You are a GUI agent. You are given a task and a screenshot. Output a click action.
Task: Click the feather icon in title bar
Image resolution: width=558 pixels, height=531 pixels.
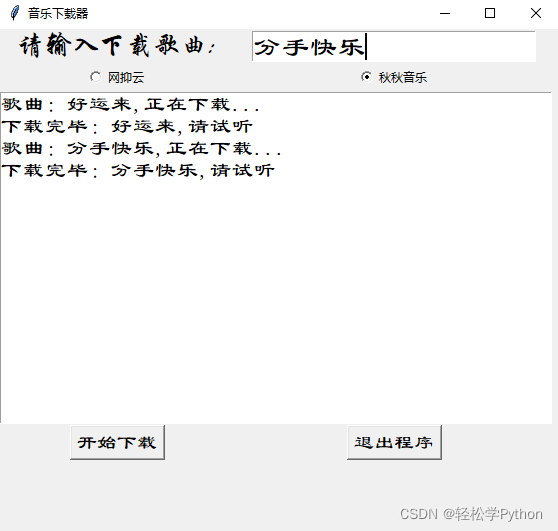(15, 14)
